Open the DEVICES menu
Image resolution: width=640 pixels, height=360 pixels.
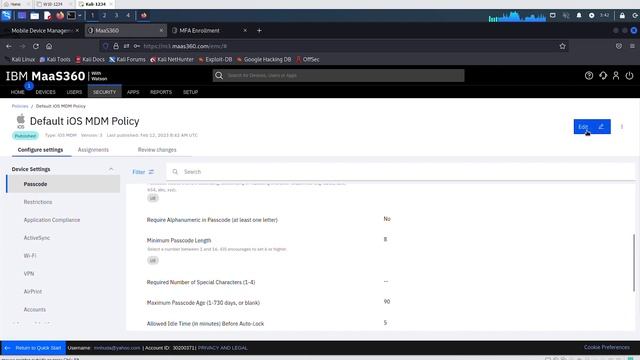click(x=45, y=92)
